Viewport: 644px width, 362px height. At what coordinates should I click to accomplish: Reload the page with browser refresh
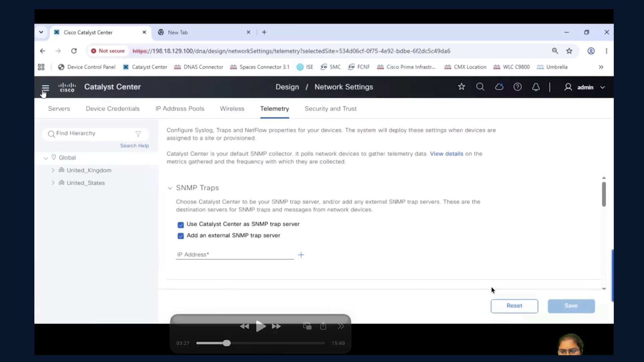click(x=74, y=51)
